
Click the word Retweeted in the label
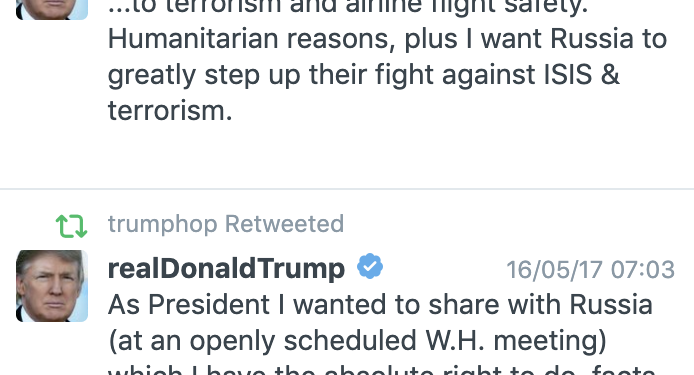click(x=285, y=224)
